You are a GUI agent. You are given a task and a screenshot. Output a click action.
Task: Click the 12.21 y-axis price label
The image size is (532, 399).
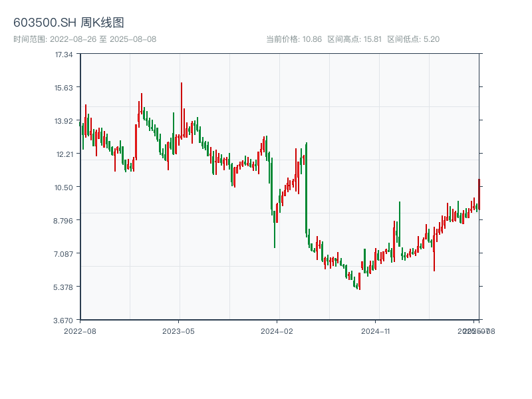64,154
